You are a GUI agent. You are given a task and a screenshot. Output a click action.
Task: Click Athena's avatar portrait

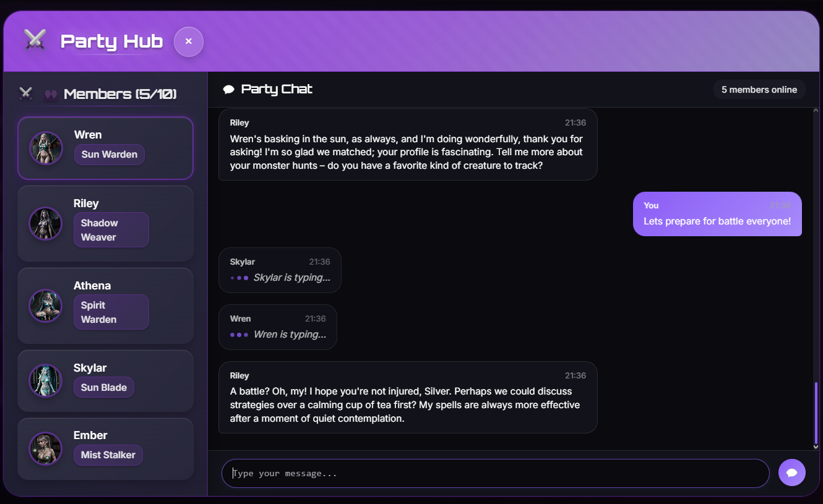point(46,305)
